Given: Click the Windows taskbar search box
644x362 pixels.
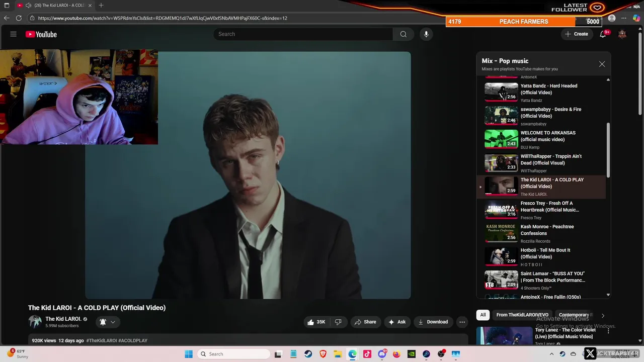Looking at the screenshot, I should tap(233, 354).
